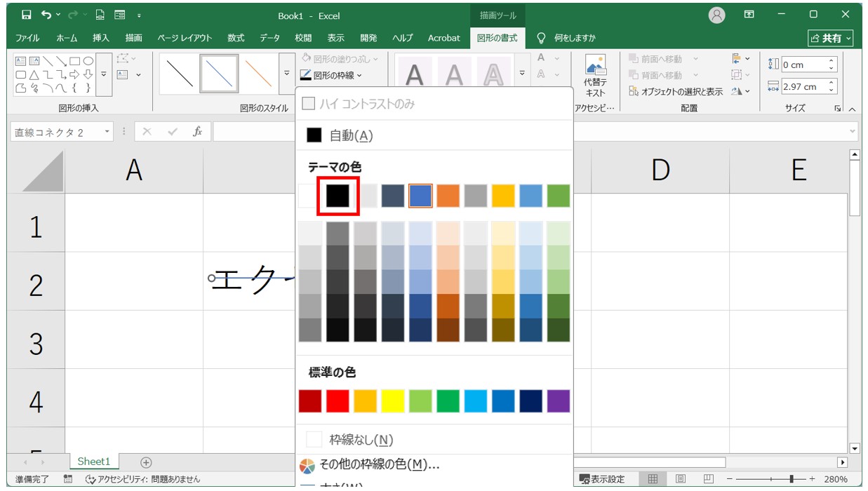Switch to the ページ レイアウト tab
The image size is (868, 491).
185,38
